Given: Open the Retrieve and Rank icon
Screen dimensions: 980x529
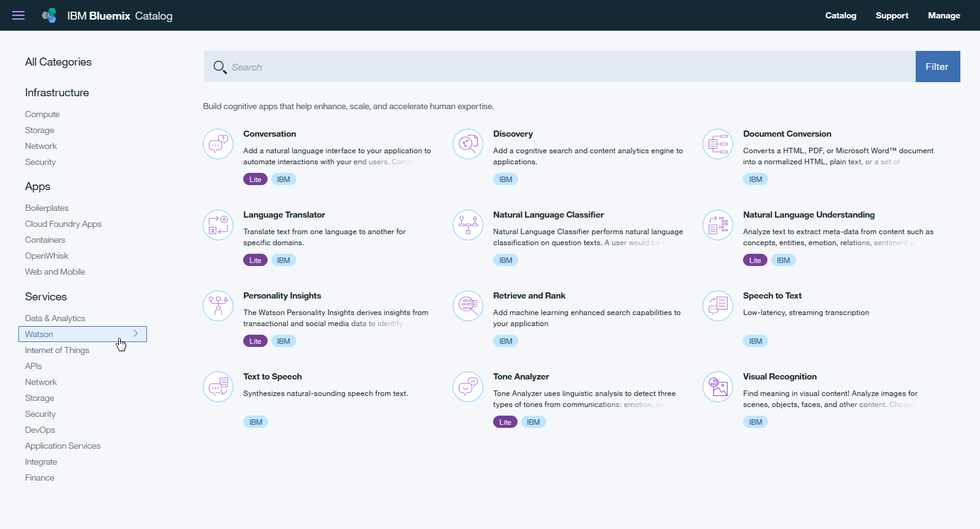Looking at the screenshot, I should click(x=468, y=306).
